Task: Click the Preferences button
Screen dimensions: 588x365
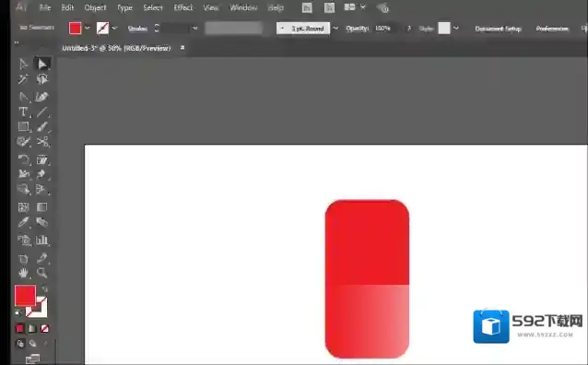Action: click(x=552, y=29)
